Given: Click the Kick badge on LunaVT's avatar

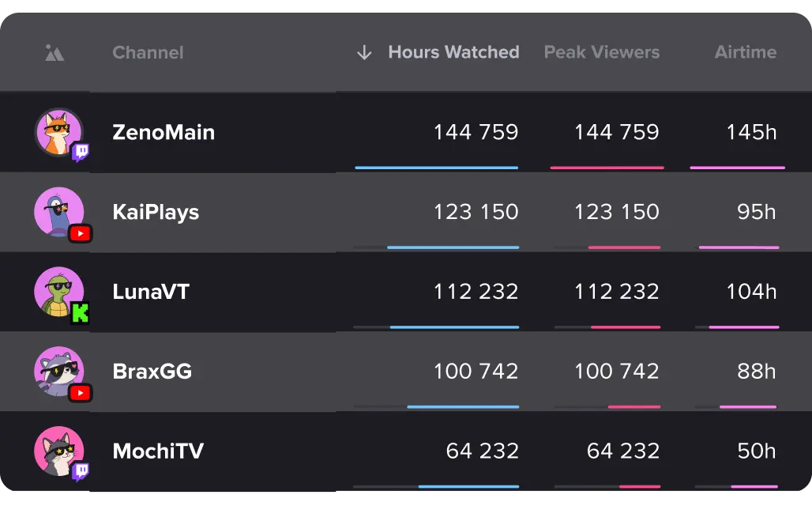Looking at the screenshot, I should click(80, 313).
